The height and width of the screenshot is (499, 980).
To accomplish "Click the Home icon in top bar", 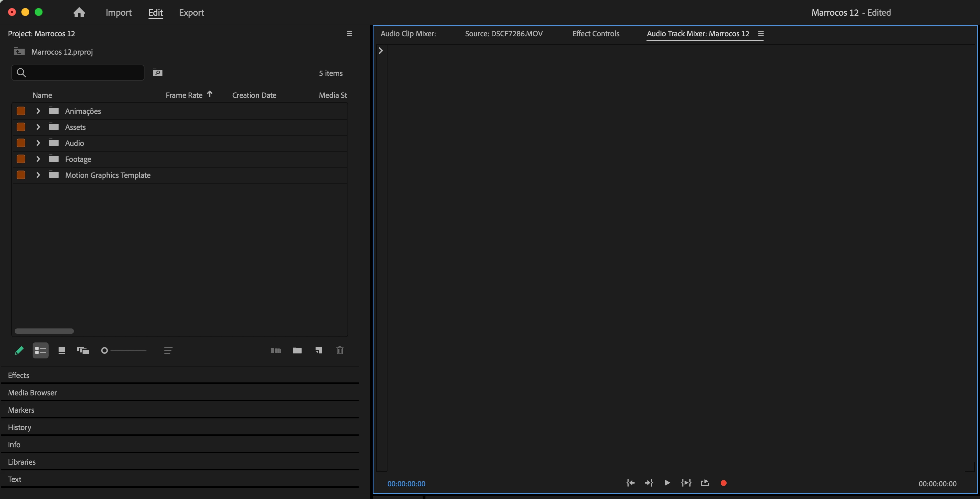I will 79,13.
